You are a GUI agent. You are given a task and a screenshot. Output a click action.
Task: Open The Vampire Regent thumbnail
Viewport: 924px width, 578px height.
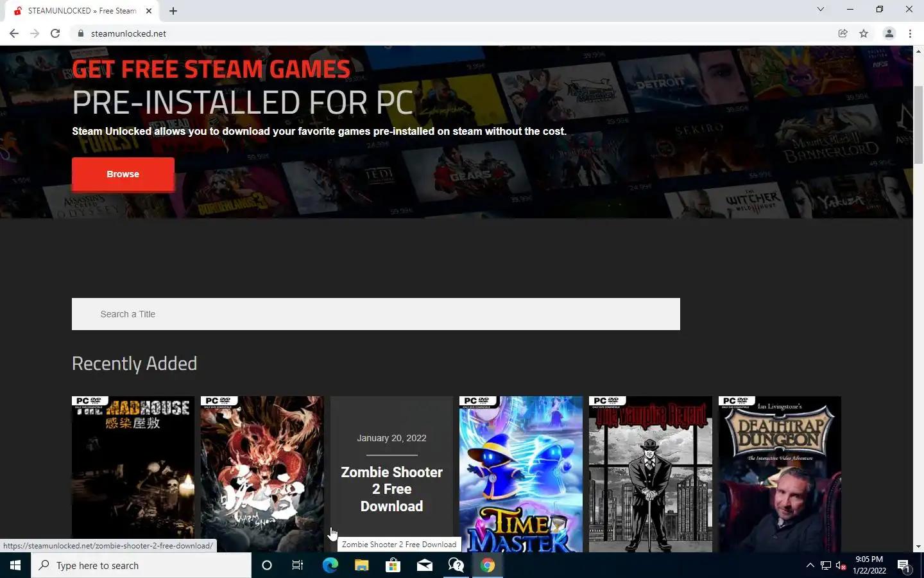point(651,474)
